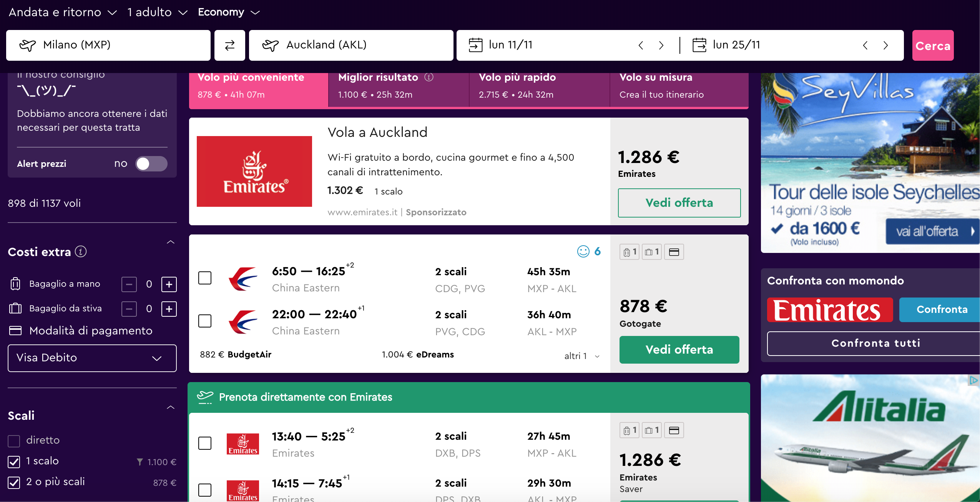This screenshot has height=502, width=980.
Task: Uncheck the 1 scalo filter
Action: tap(14, 462)
